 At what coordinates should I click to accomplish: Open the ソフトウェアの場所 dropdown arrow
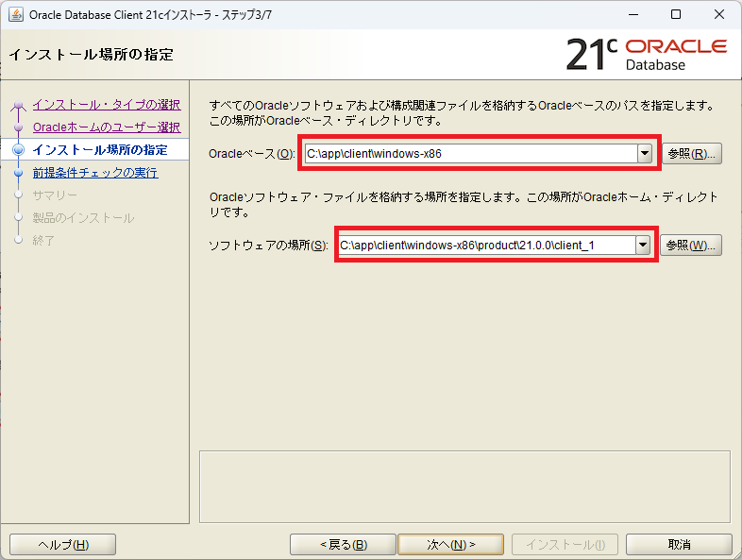click(643, 246)
